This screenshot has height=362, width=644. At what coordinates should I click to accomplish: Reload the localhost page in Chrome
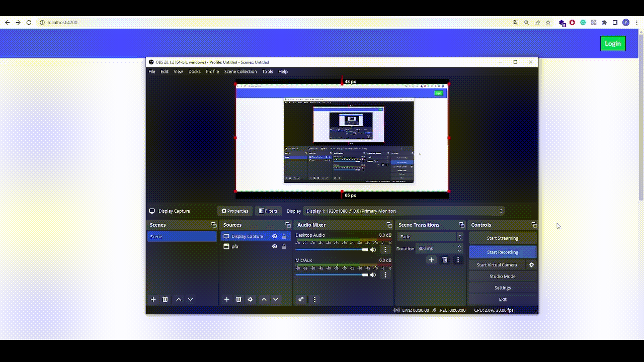(x=29, y=23)
